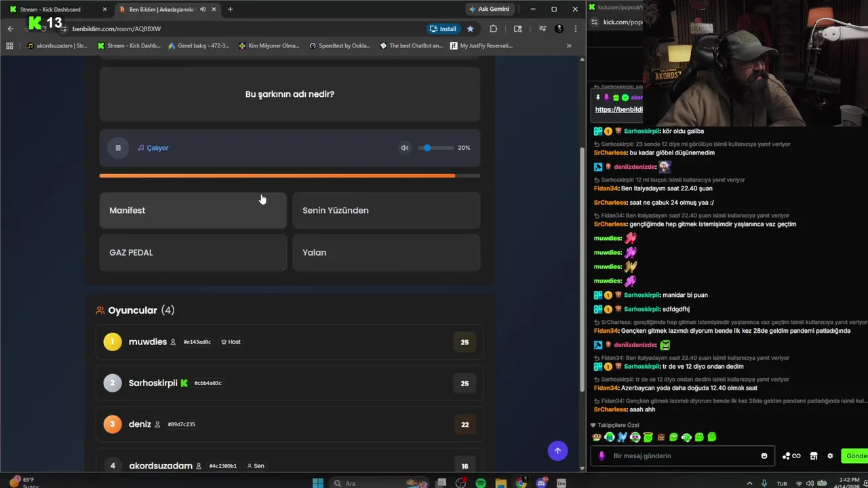Show hidden system tray icons
The width and height of the screenshot is (868, 488).
[749, 483]
